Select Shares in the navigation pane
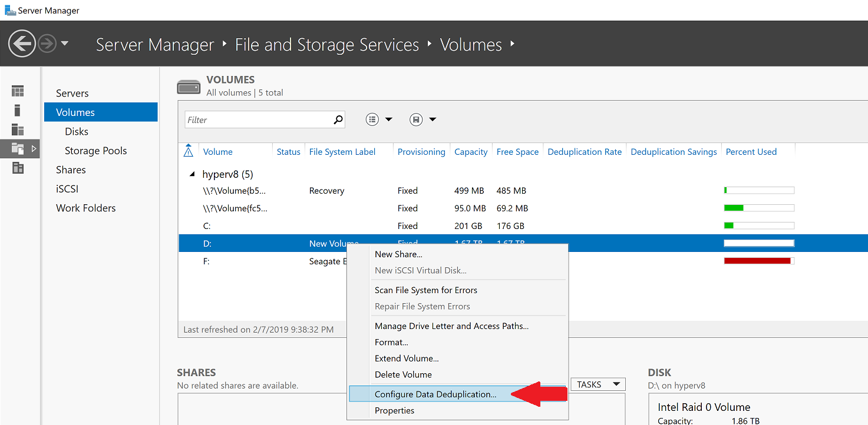Screen dimensions: 868x425 click(71, 170)
